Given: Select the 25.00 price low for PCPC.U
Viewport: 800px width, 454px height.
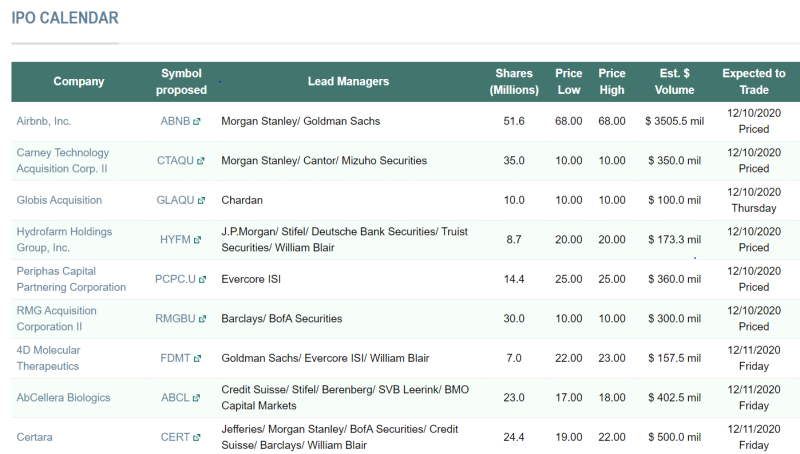Looking at the screenshot, I should click(568, 280).
